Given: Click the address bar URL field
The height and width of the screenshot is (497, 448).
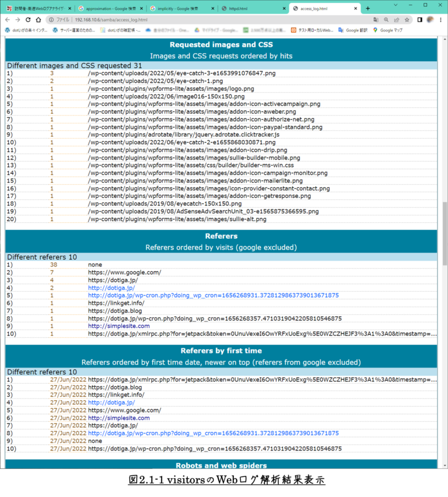Looking at the screenshot, I should click(x=204, y=19).
